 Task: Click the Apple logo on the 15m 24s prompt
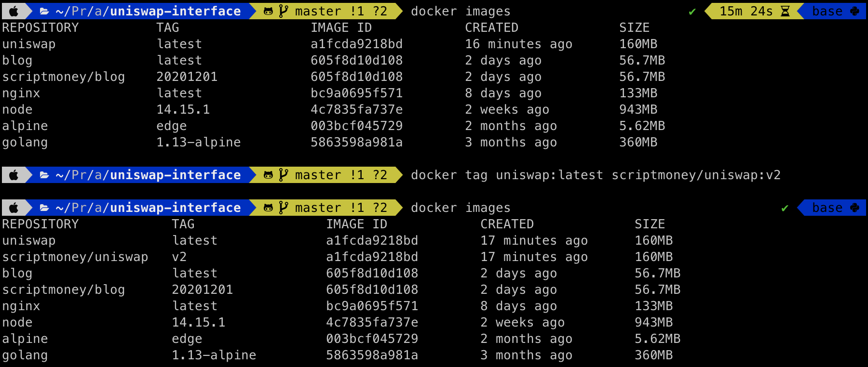point(14,11)
